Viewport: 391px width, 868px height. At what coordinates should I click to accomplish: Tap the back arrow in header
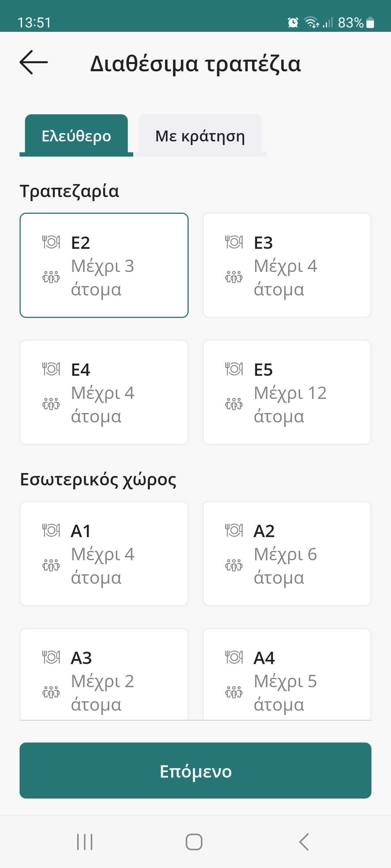34,62
